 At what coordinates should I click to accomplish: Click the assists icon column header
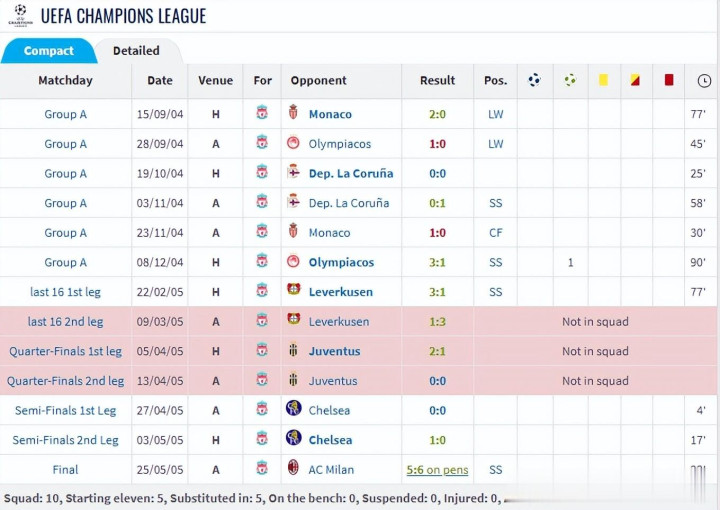coord(570,80)
